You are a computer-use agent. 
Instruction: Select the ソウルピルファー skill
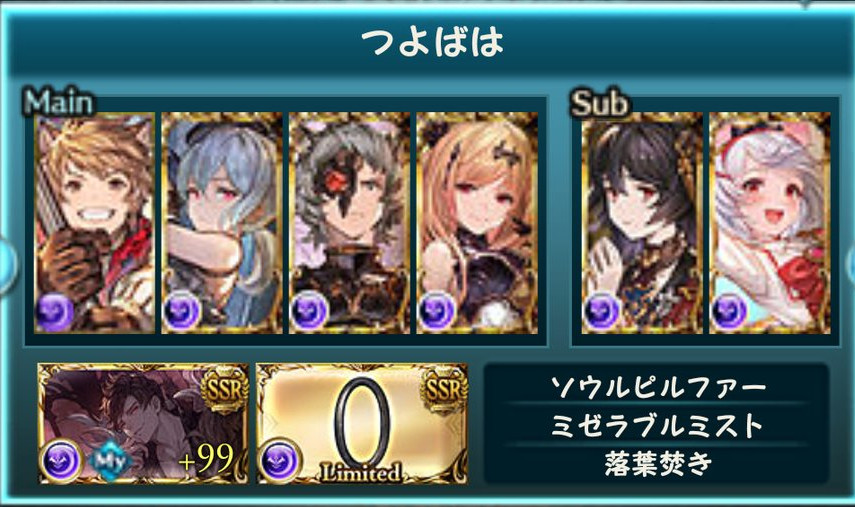tap(658, 387)
